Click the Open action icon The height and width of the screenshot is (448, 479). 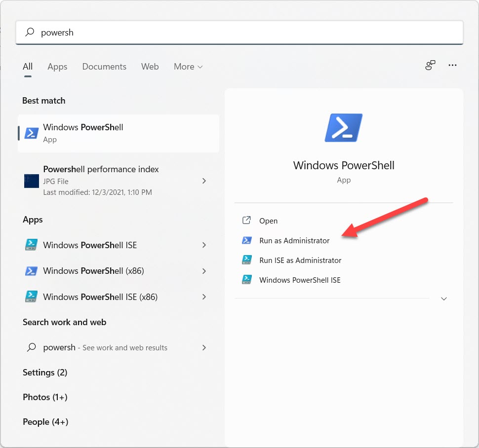coord(246,221)
